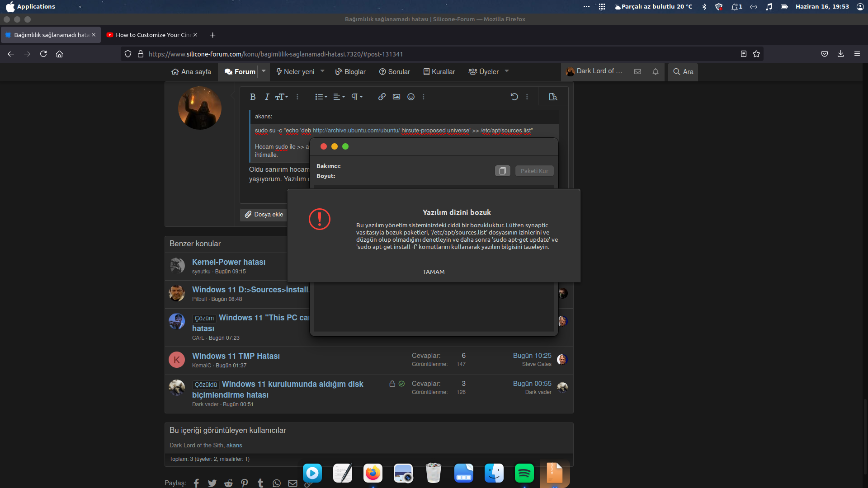Click the Dosya ekle attach button
Viewport: 868px width, 488px height.
[264, 215]
